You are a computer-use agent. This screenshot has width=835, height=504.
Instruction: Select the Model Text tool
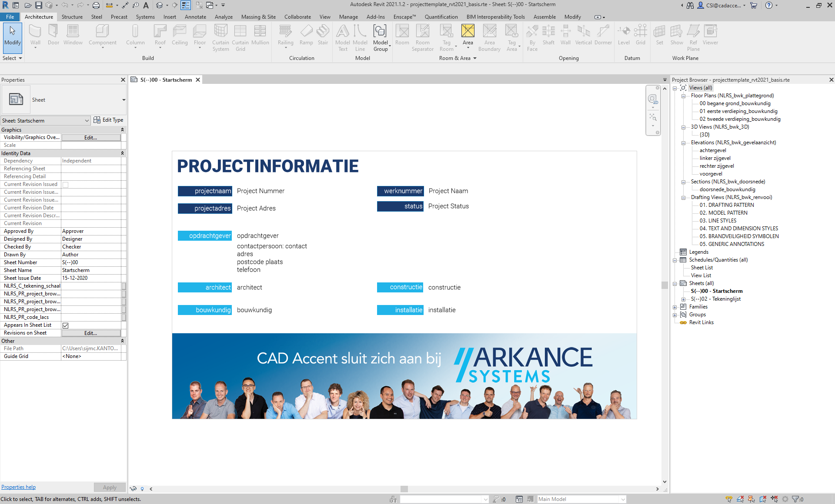pyautogui.click(x=343, y=38)
